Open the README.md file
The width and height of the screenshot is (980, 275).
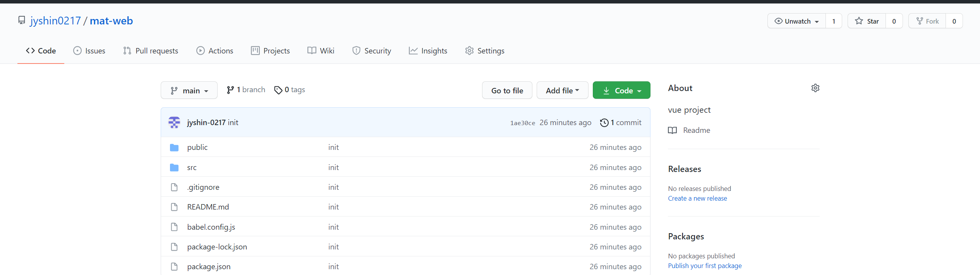(x=208, y=207)
